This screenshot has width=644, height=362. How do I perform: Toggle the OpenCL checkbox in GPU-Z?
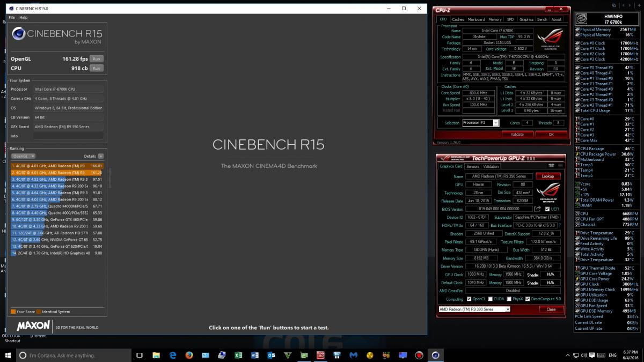pyautogui.click(x=469, y=299)
